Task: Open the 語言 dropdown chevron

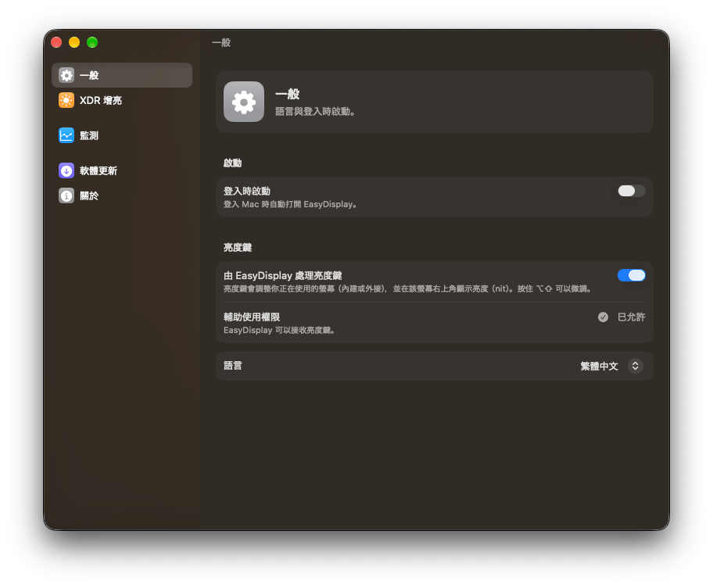Action: tap(636, 366)
